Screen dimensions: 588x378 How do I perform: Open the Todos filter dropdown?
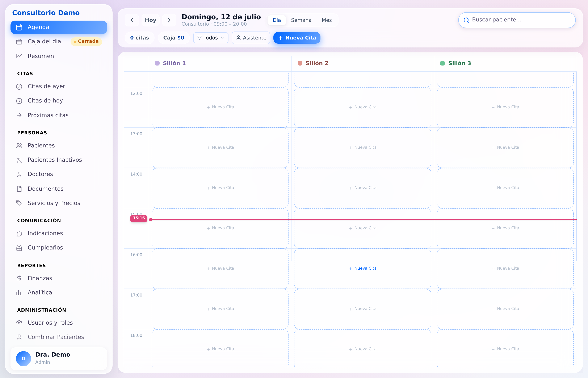pos(211,38)
